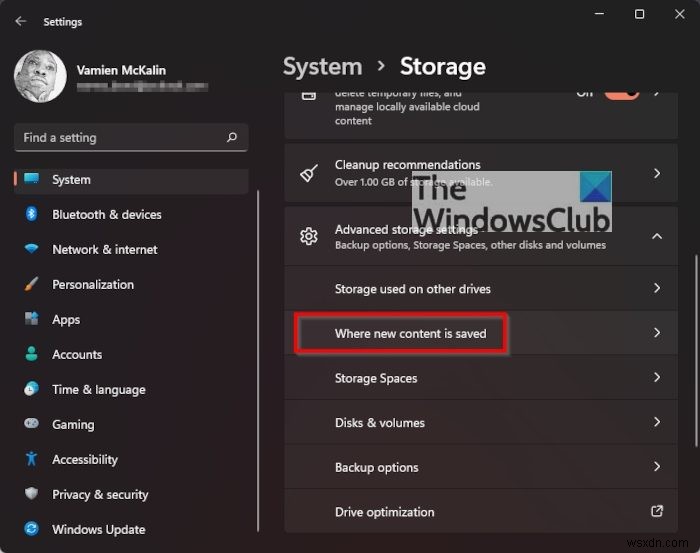Viewport: 700px width, 553px height.
Task: Click the right content scrollbar
Action: point(695,351)
